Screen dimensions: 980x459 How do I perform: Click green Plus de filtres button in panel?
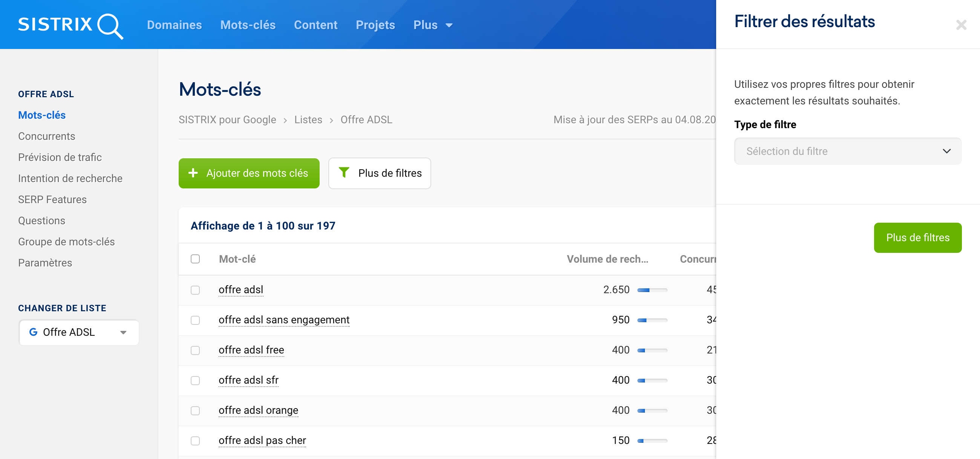coord(917,238)
